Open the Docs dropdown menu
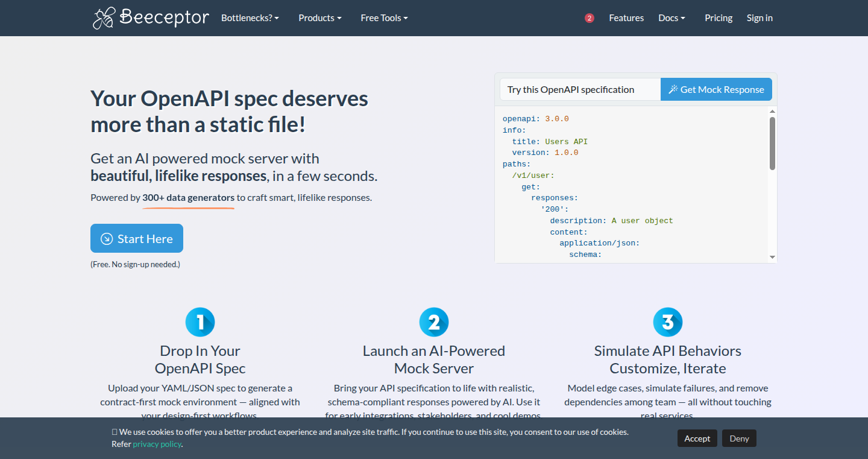The image size is (868, 459). coord(671,18)
